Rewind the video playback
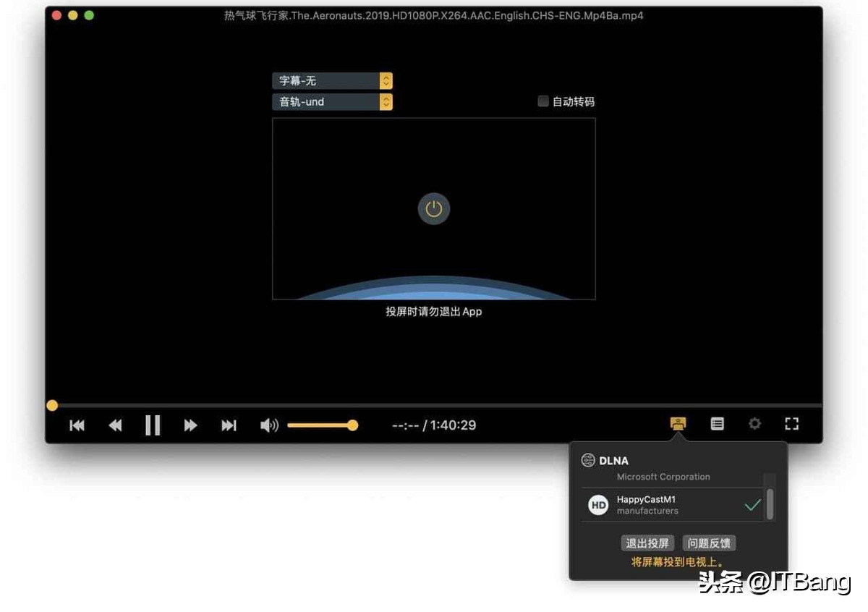Viewport: 868px width, 612px height. click(x=115, y=425)
